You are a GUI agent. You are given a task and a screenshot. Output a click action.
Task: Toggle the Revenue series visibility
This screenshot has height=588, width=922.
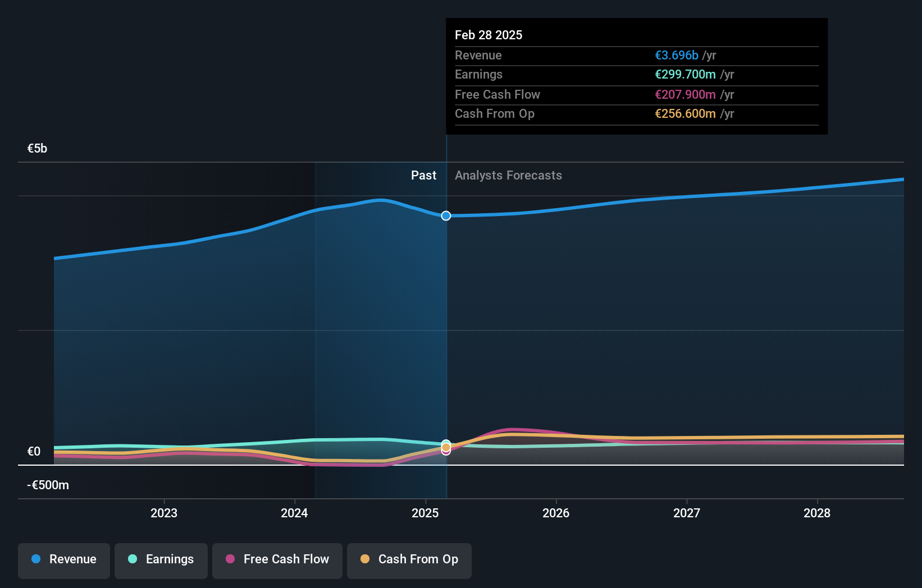coord(63,561)
